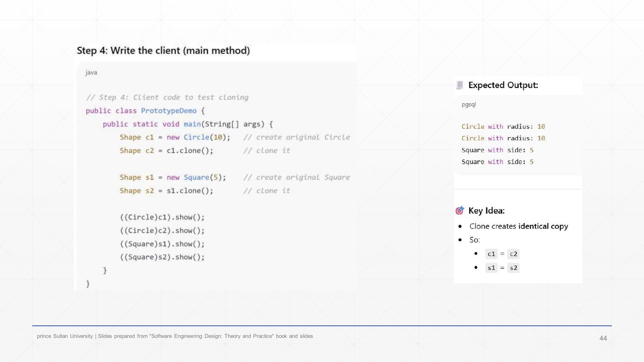Click the "So:" bullet text
Viewport: 644px width, 362px height.
click(x=475, y=240)
